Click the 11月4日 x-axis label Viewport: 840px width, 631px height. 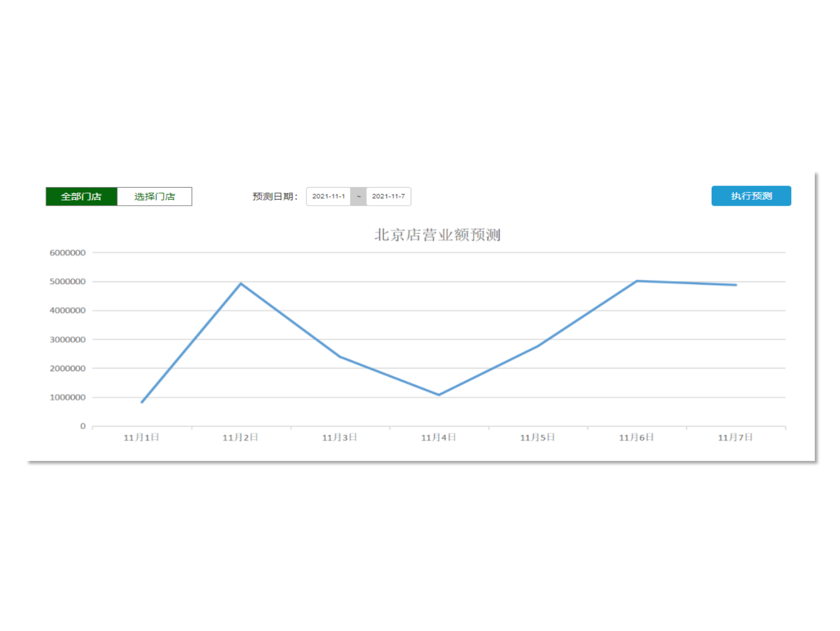click(x=439, y=437)
